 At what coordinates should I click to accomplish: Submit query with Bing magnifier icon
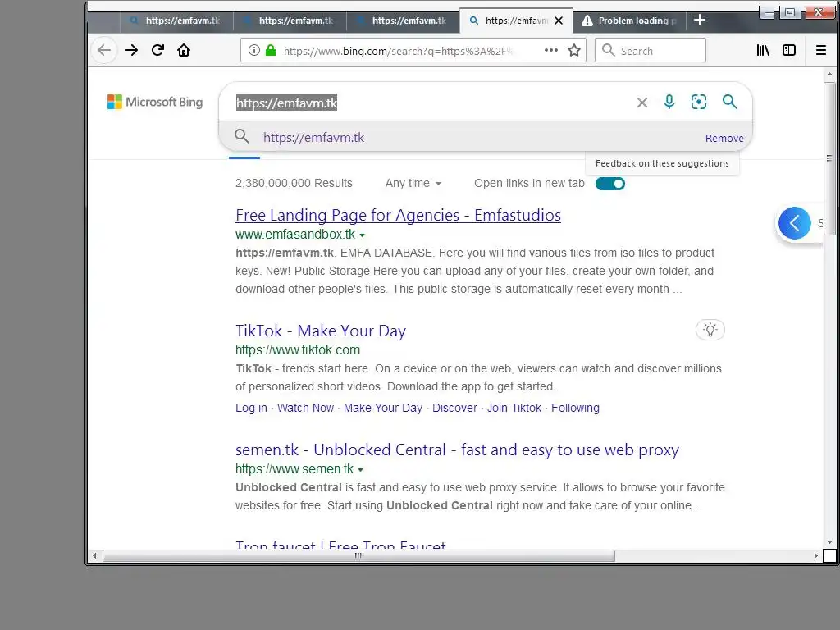tap(729, 102)
